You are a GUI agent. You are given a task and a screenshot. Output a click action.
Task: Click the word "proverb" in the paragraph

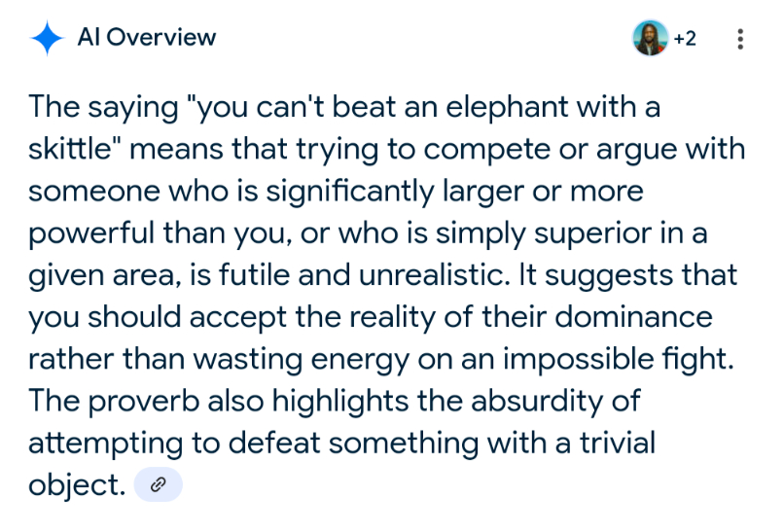click(x=166, y=401)
